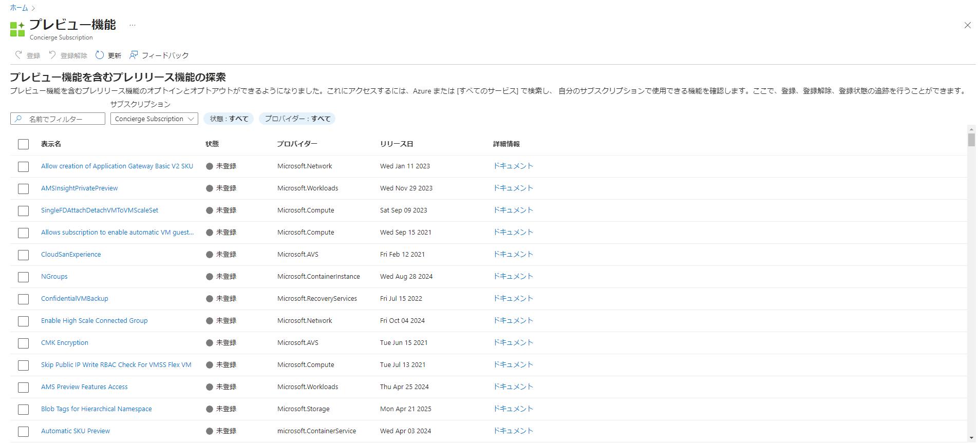Click the 更新 toolbar label

pos(115,55)
